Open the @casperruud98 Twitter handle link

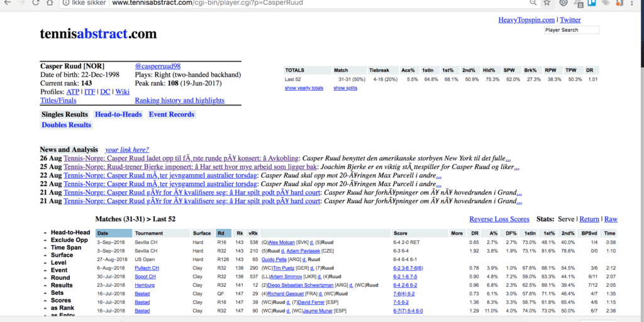[x=158, y=66]
